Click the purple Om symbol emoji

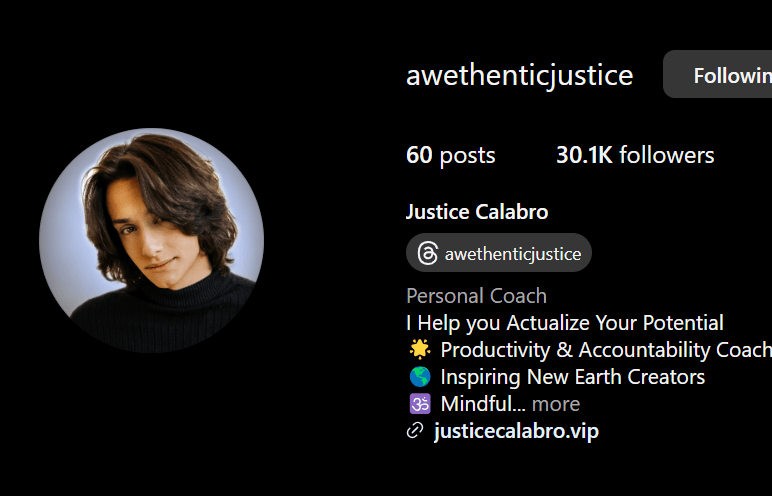420,404
